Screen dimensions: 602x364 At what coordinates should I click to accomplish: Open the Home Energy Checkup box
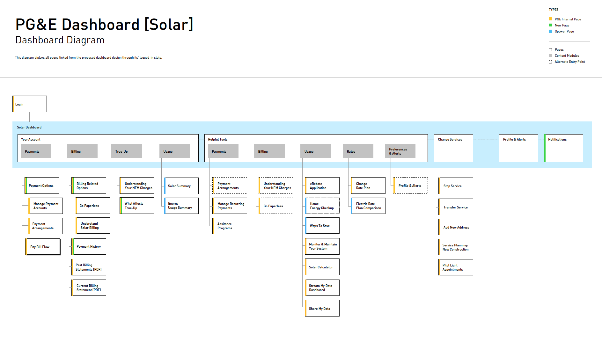tap(322, 206)
